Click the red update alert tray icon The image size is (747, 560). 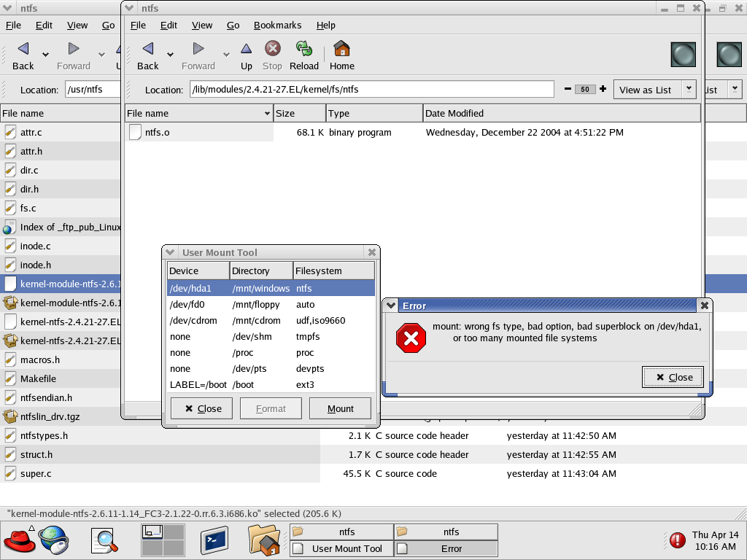click(678, 540)
